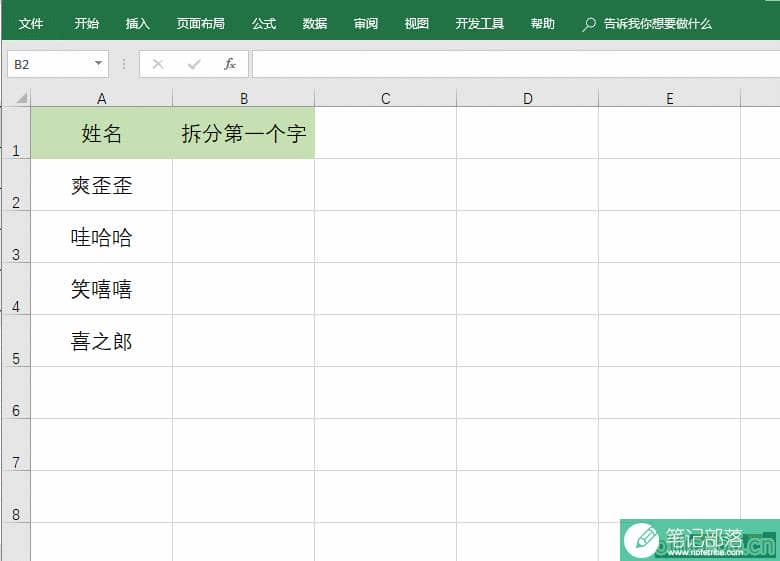Select column E header
Image resolution: width=780 pixels, height=561 pixels.
(x=670, y=98)
